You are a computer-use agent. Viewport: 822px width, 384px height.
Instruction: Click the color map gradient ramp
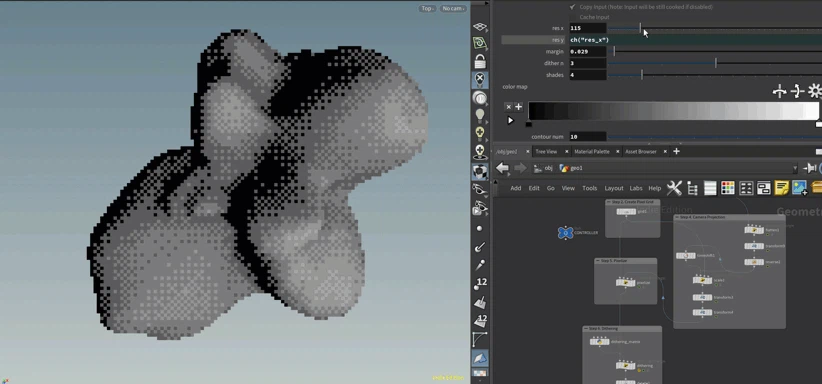click(x=673, y=111)
